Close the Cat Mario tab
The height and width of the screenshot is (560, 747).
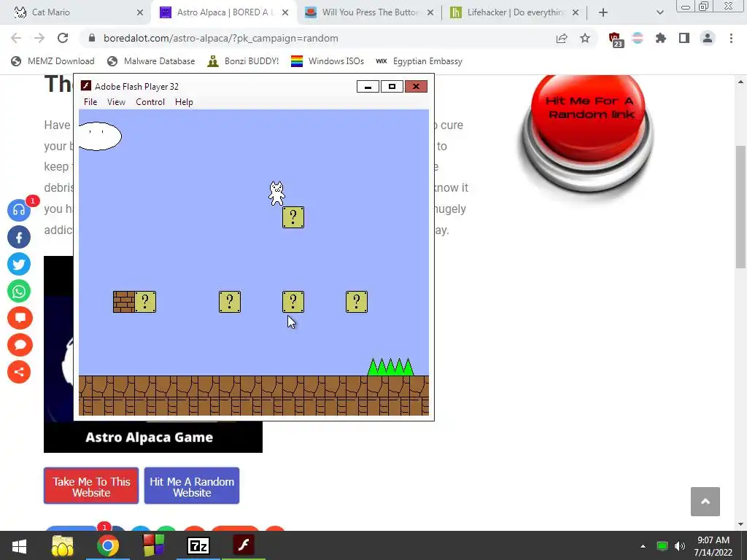140,12
